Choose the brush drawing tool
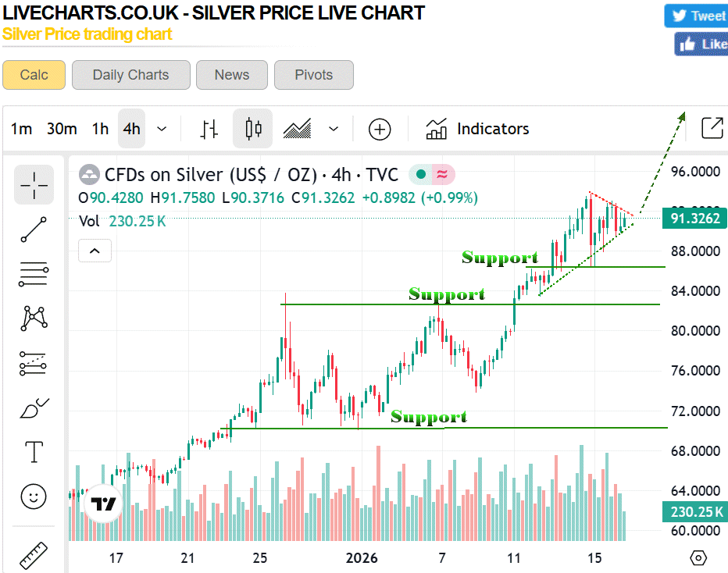This screenshot has width=728, height=573. (34, 407)
